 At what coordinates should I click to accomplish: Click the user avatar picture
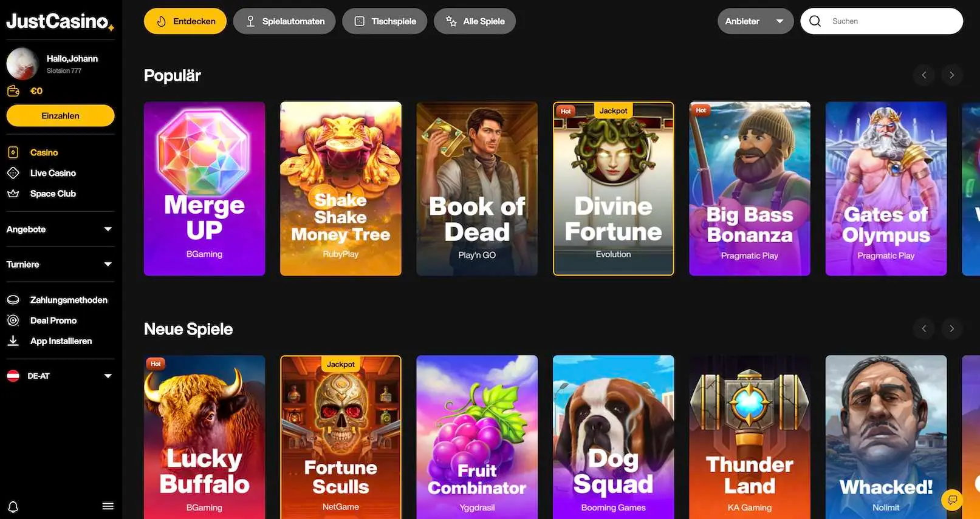pos(22,64)
